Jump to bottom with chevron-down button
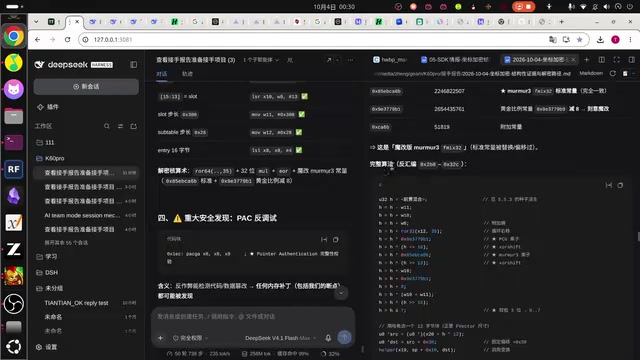The image size is (640, 360). 341,293
